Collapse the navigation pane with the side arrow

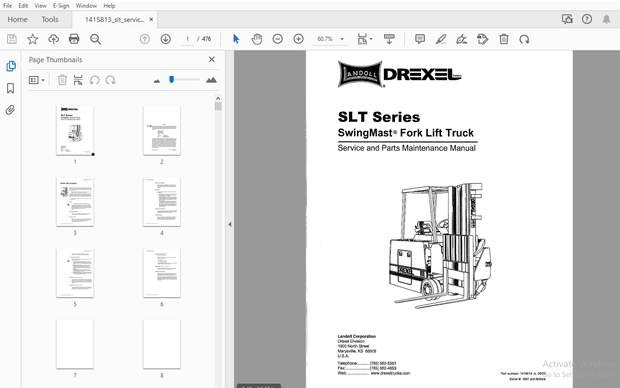point(230,224)
